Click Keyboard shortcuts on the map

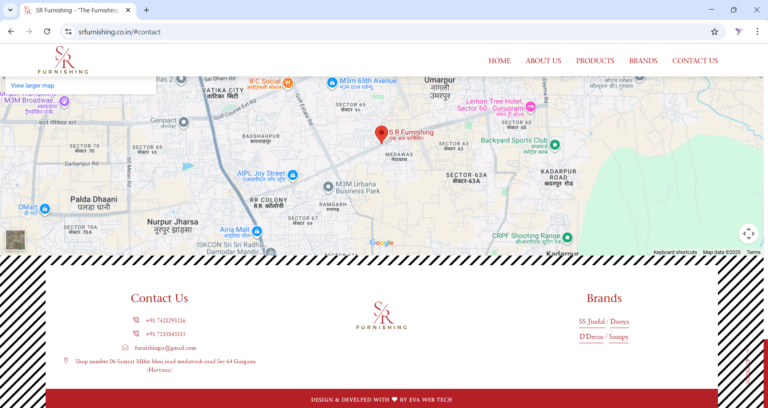click(x=675, y=252)
